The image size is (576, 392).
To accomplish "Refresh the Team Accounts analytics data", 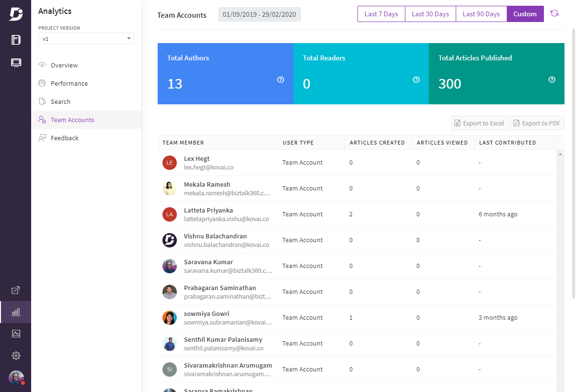I will pos(554,13).
